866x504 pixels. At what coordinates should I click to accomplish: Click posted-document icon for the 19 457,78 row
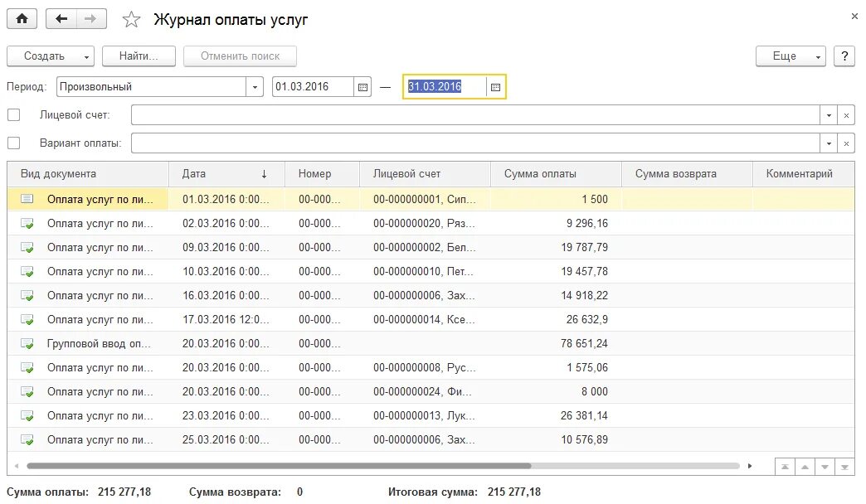27,272
